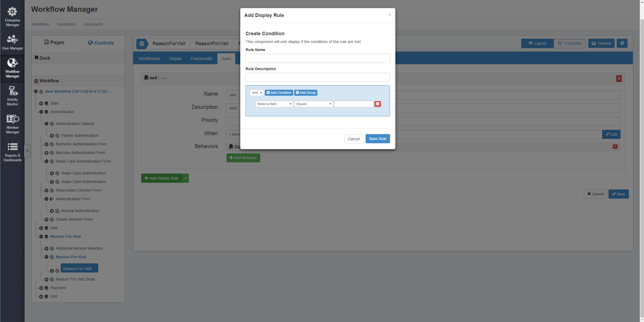Open Member Manager sidebar icon
The height and width of the screenshot is (322, 644).
[x=12, y=124]
